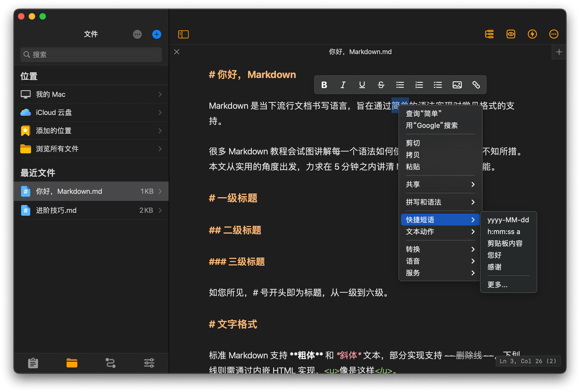The width and height of the screenshot is (580, 392).
Task: Open the preview eye icon
Action: click(x=511, y=34)
